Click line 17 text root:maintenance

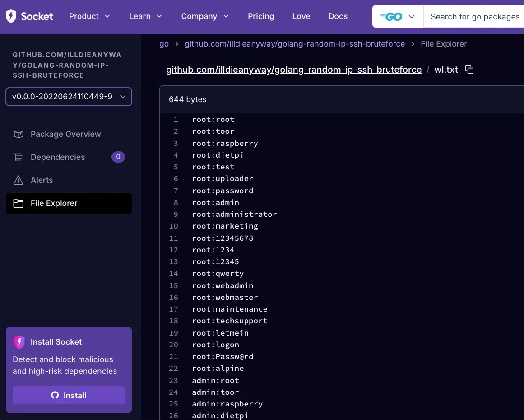point(230,309)
